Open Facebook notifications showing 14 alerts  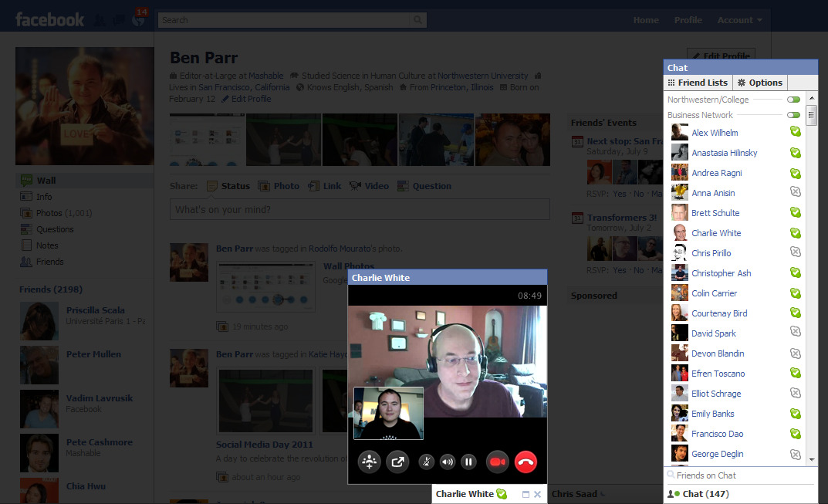[138, 19]
